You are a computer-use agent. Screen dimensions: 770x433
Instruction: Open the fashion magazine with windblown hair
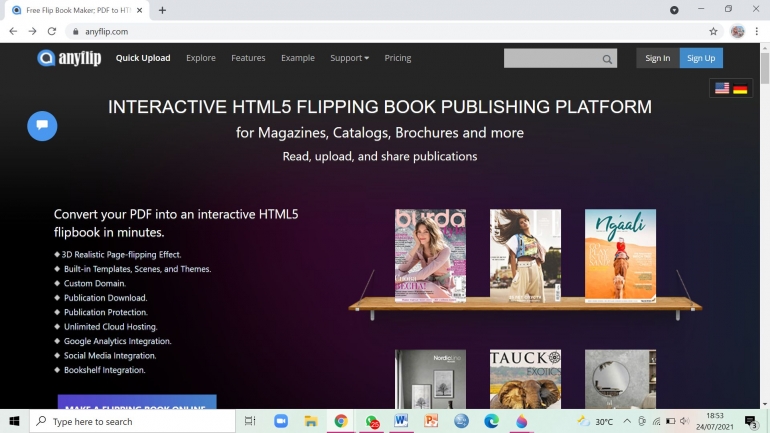pyautogui.click(x=525, y=255)
